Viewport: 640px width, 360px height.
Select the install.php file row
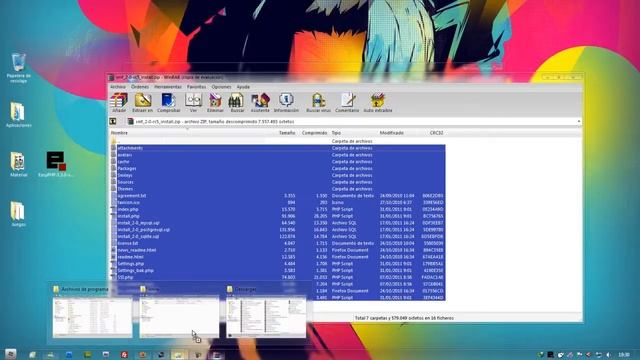point(278,216)
